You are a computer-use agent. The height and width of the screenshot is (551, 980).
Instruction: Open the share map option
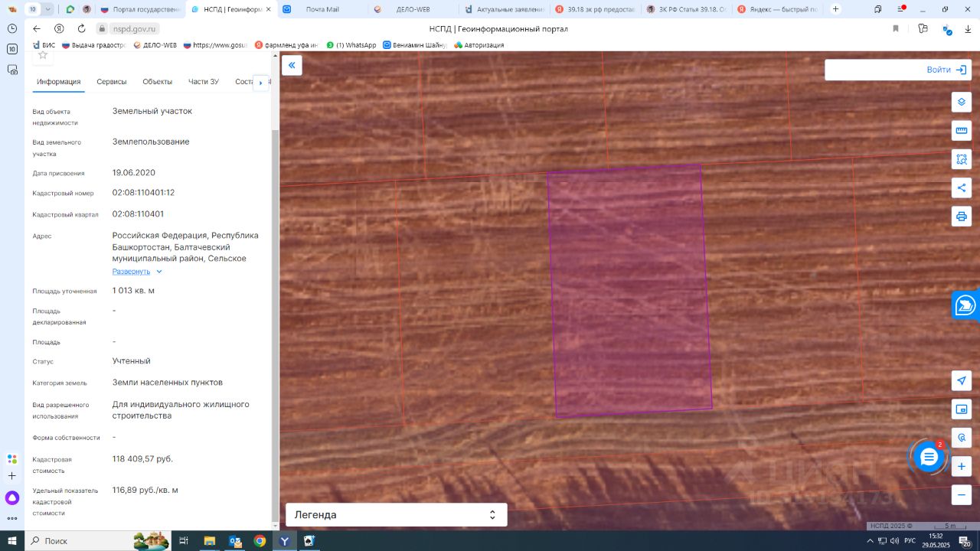(x=962, y=187)
